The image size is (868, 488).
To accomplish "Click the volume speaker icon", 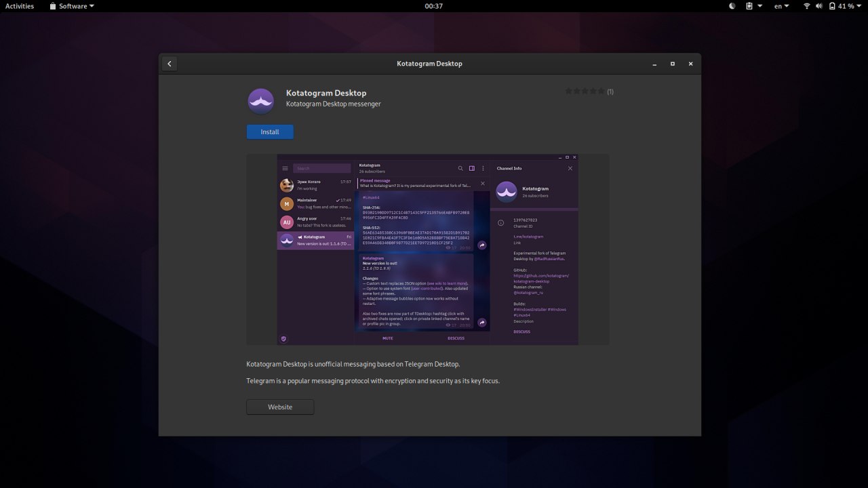I will point(818,6).
